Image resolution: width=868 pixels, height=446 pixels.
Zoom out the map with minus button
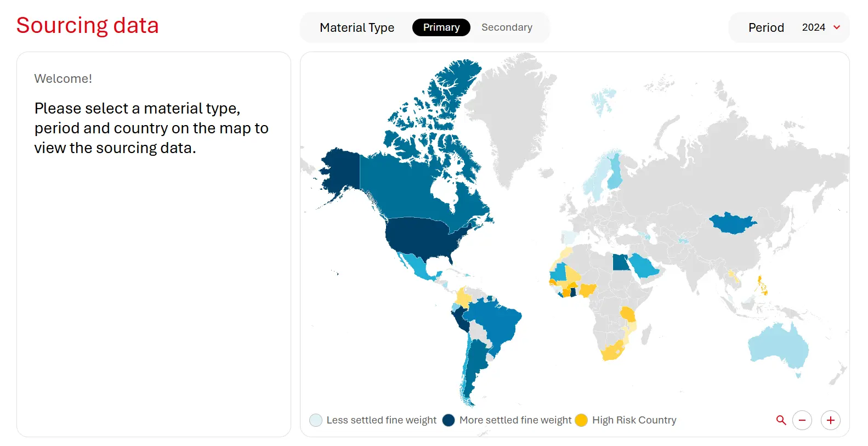click(x=802, y=420)
